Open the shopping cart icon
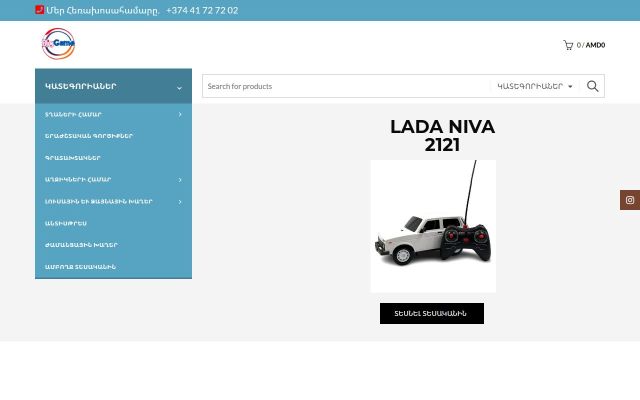 coord(568,45)
